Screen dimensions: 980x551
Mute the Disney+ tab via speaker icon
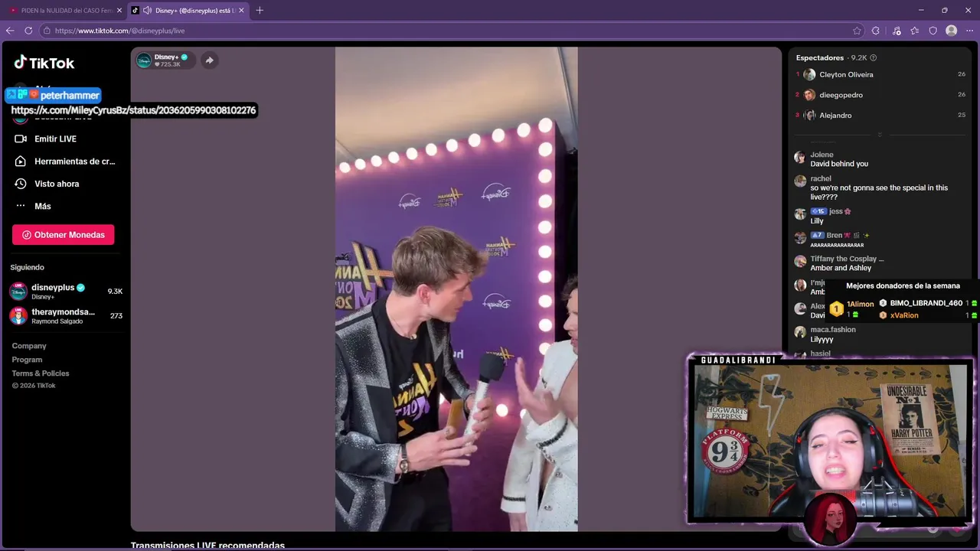(x=147, y=11)
